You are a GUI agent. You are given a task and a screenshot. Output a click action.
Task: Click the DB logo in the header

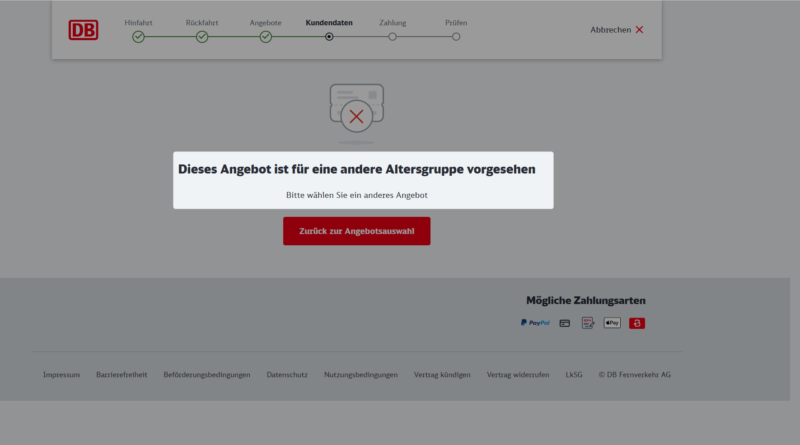click(x=83, y=30)
